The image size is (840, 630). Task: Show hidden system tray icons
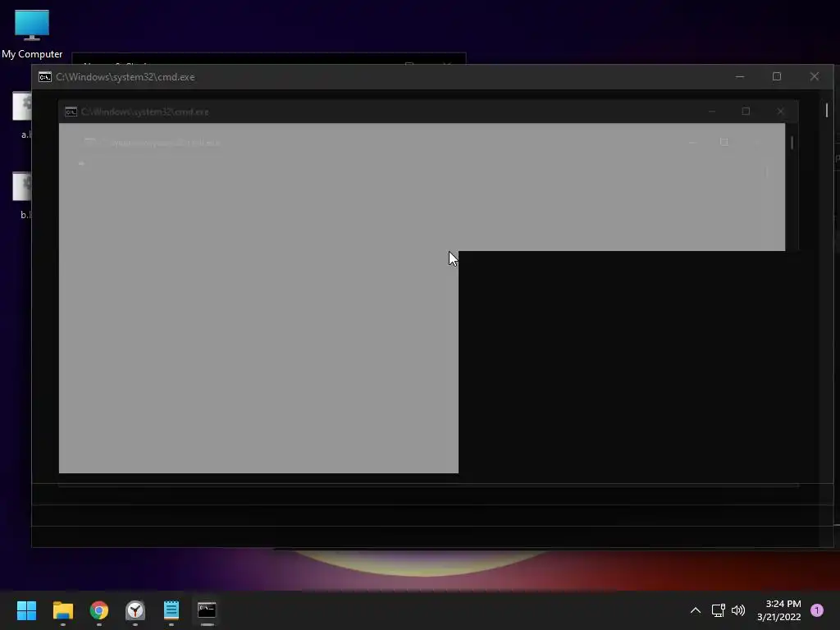696,610
